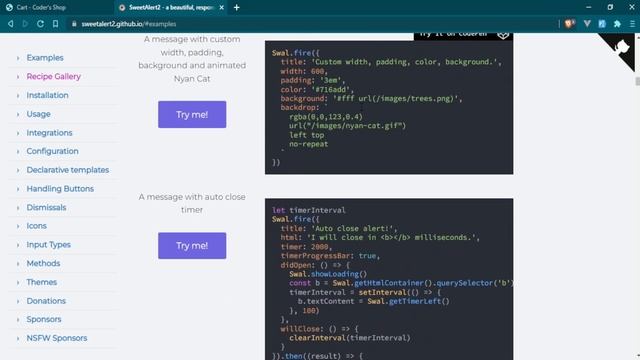Open Examples in the sidebar
640x360 pixels.
[x=45, y=58]
